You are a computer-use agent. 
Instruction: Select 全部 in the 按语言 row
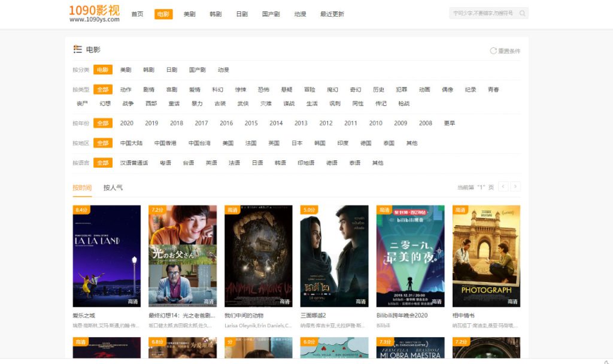(103, 163)
